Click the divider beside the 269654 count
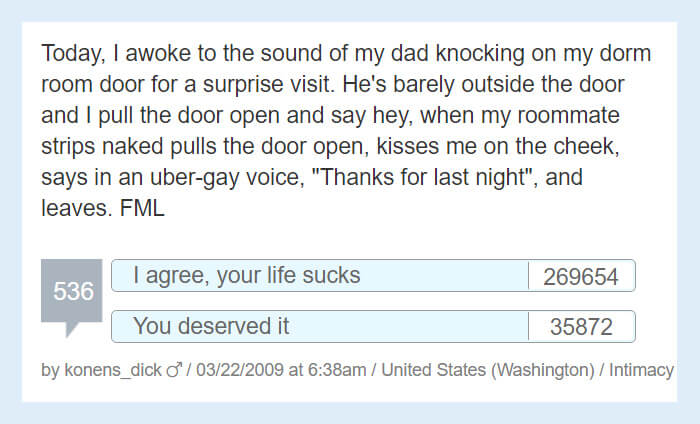 click(529, 275)
